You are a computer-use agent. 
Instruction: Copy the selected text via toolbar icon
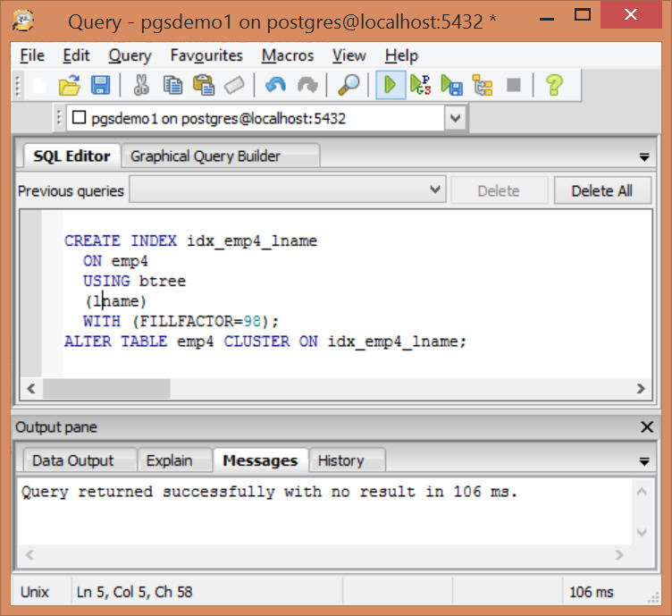[172, 85]
